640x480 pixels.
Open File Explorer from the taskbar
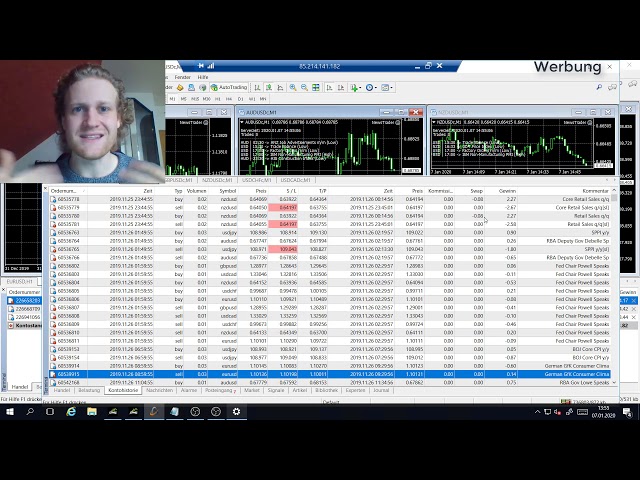point(92,411)
